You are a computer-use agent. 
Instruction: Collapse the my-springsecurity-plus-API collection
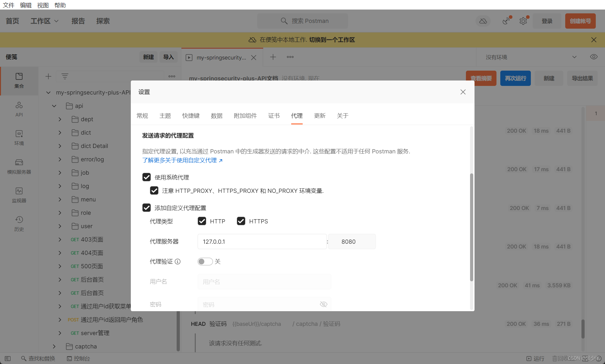48,93
